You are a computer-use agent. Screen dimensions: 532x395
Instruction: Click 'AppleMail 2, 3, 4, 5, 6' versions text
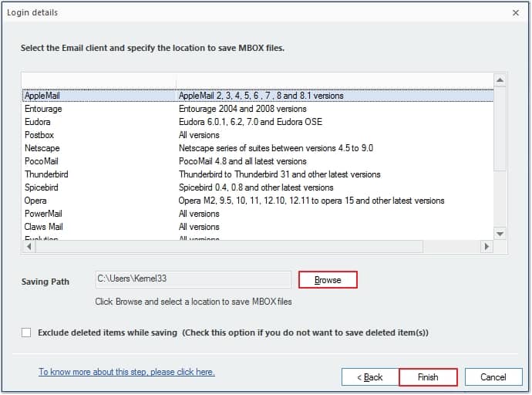261,96
